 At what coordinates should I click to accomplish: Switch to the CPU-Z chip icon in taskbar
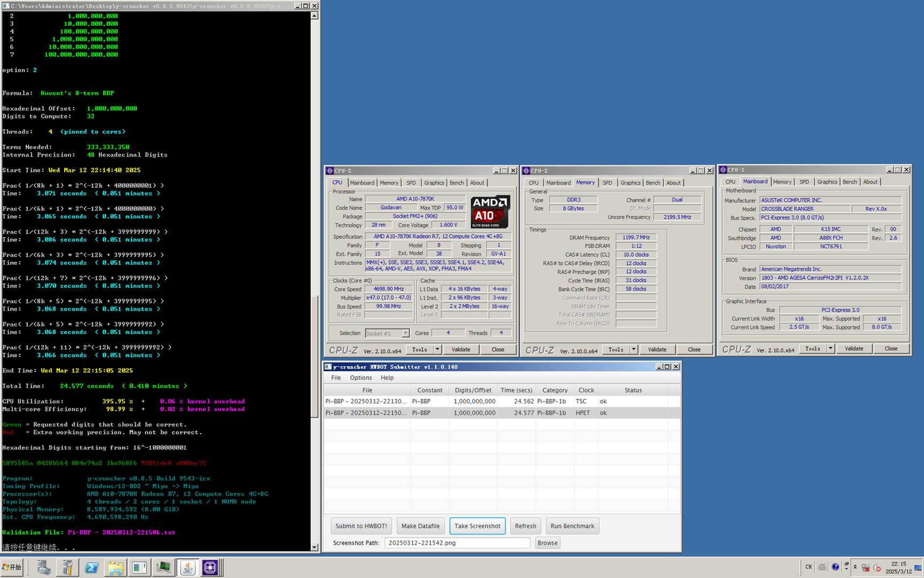click(210, 567)
